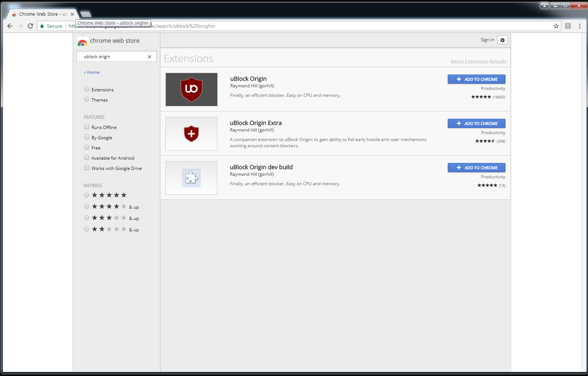This screenshot has width=588, height=376.
Task: Tick the Free filter checkbox
Action: tap(87, 147)
